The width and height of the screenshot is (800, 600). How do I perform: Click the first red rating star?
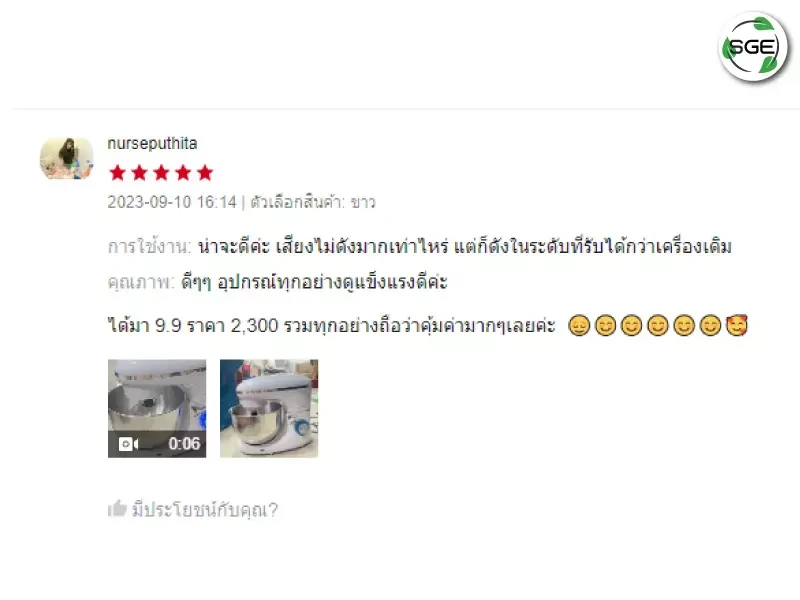tap(117, 173)
